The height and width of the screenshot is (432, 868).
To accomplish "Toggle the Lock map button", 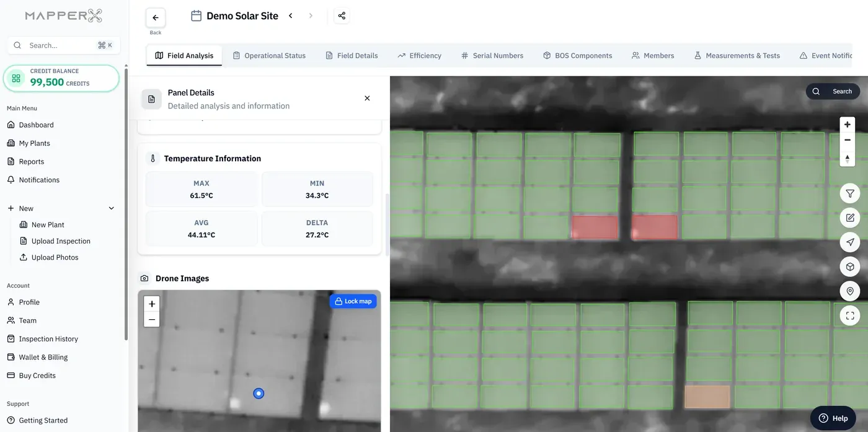I will coord(353,301).
